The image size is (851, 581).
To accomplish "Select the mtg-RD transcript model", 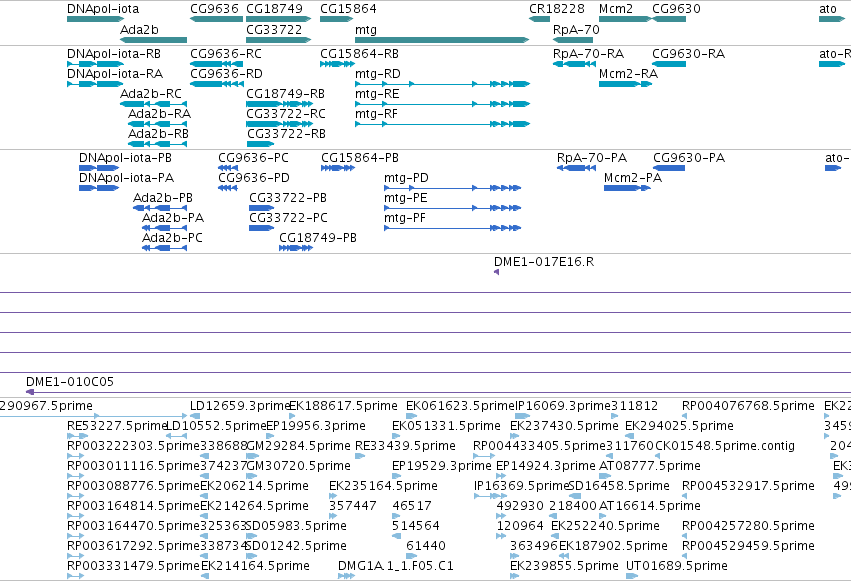I will tap(442, 84).
